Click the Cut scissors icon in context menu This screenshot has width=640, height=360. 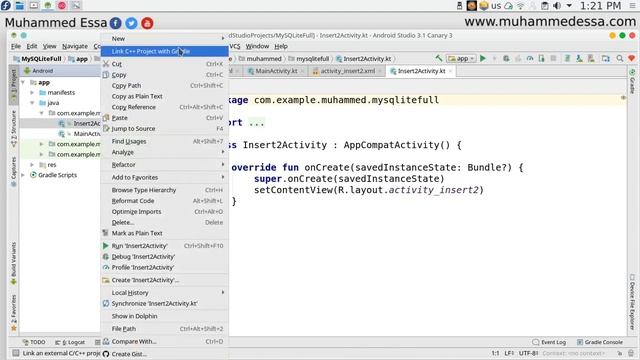[106, 64]
